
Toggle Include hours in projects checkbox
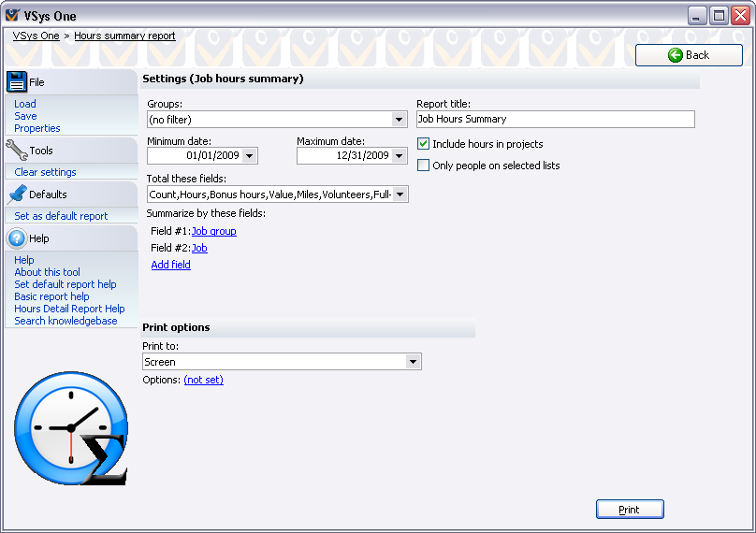pos(423,144)
